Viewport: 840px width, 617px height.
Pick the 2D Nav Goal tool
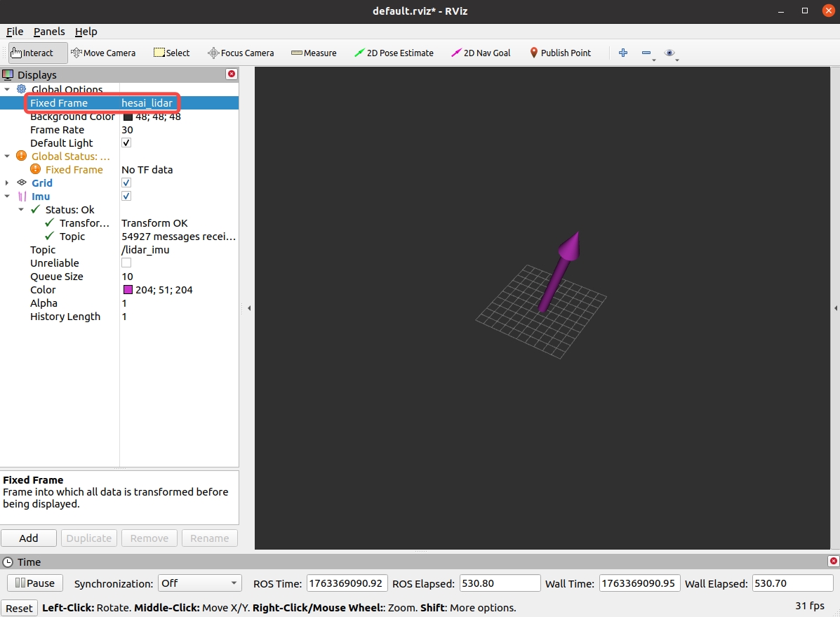(481, 53)
